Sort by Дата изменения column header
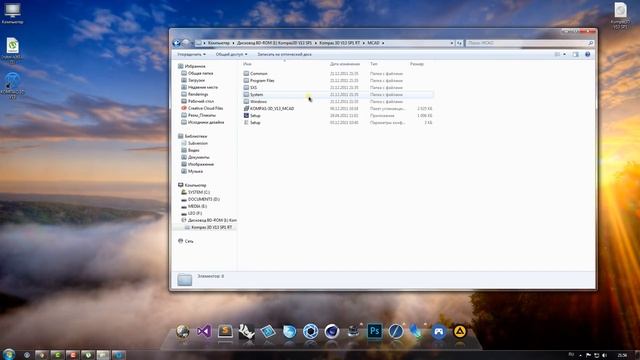The height and width of the screenshot is (360, 640). [x=345, y=64]
